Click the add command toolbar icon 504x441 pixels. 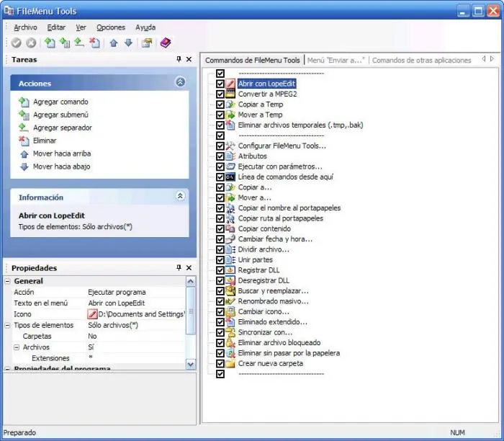(x=50, y=43)
